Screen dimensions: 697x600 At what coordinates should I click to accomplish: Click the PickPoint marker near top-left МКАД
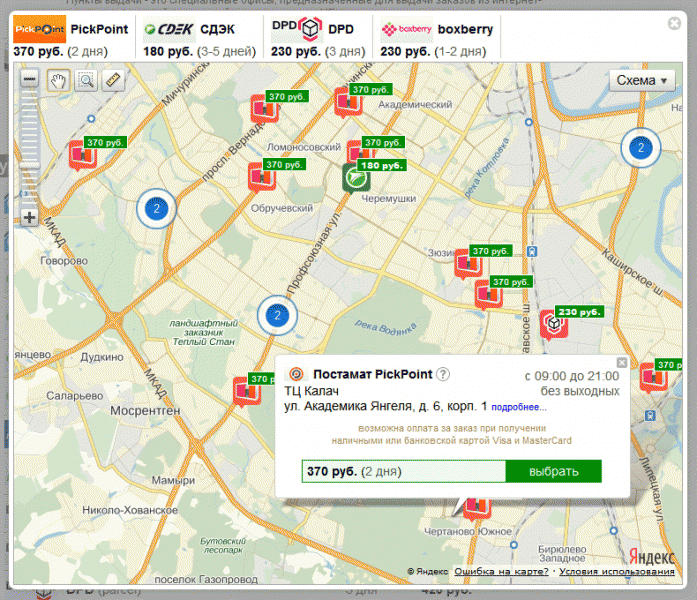point(82,155)
